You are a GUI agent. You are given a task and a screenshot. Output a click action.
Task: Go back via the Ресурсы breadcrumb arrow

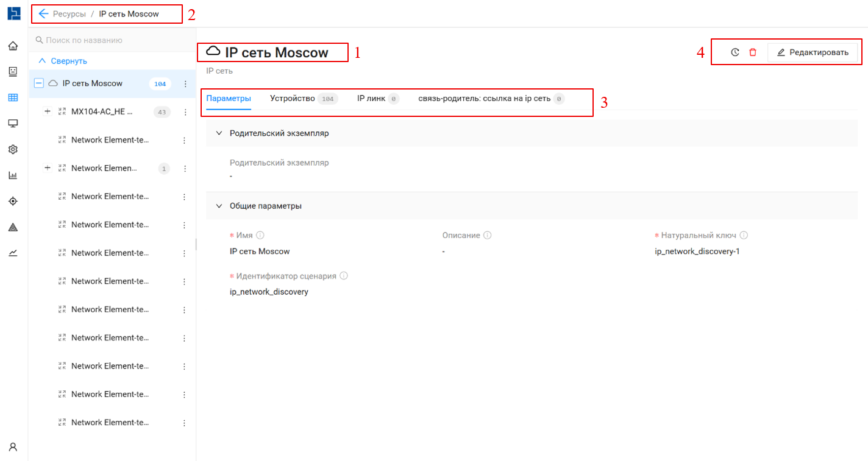[x=43, y=13]
